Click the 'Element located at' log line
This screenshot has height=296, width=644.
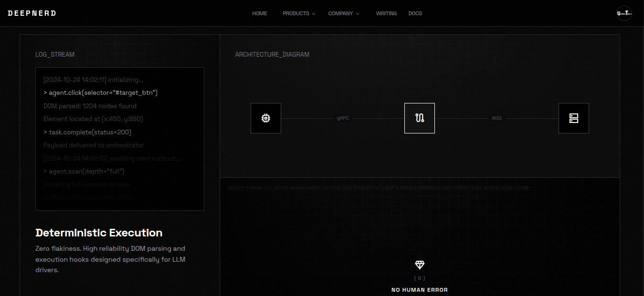tap(93, 119)
